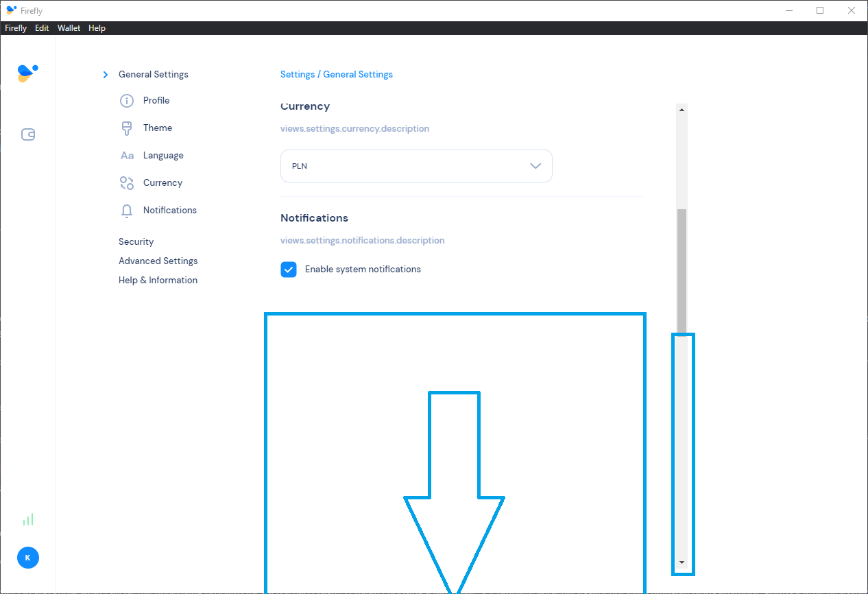Open the Edit menu

(42, 27)
